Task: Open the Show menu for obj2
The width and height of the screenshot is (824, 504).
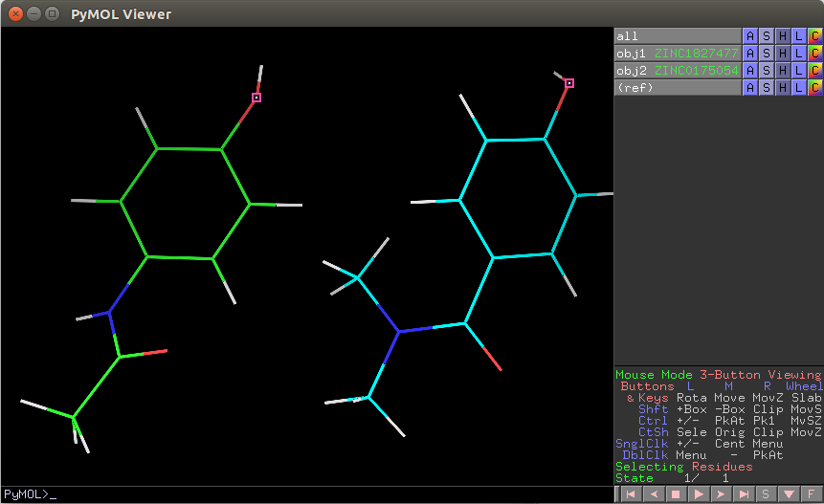Action: 767,71
